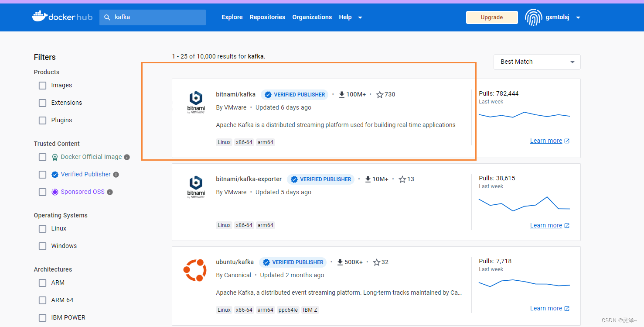Image resolution: width=644 pixels, height=327 pixels.
Task: Click the Upgrade button
Action: pyautogui.click(x=492, y=17)
